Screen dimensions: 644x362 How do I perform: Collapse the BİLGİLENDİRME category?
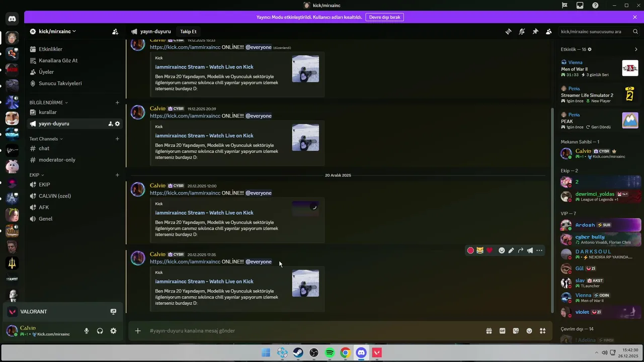coord(48,103)
